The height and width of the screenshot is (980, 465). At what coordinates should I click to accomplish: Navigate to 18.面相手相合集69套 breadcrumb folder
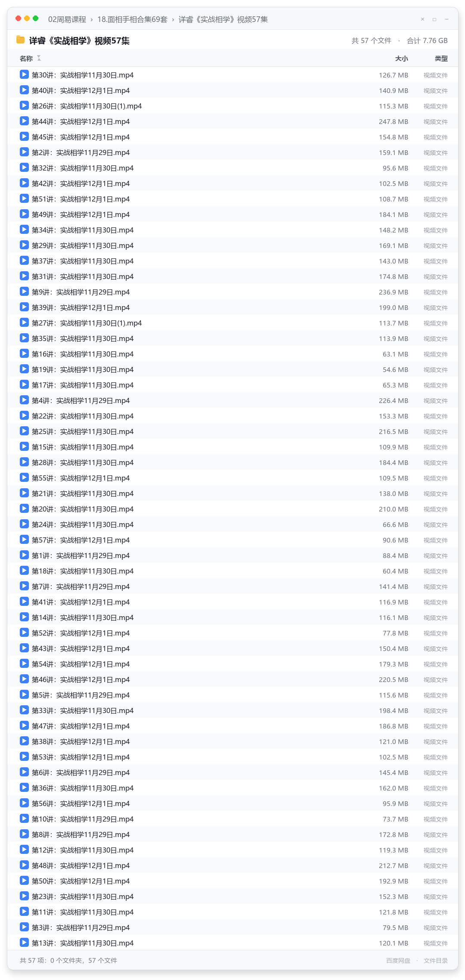132,19
